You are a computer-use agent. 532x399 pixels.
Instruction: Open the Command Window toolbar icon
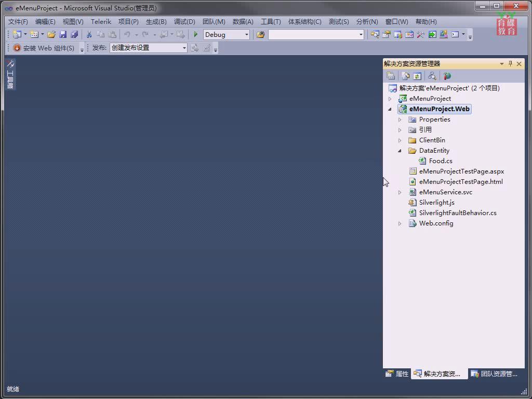tap(455, 34)
